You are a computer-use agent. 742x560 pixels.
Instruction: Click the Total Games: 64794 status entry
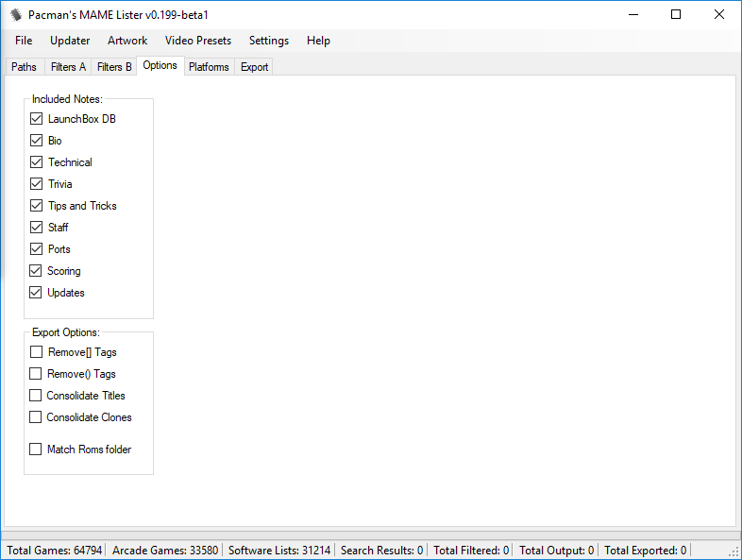tap(55, 551)
